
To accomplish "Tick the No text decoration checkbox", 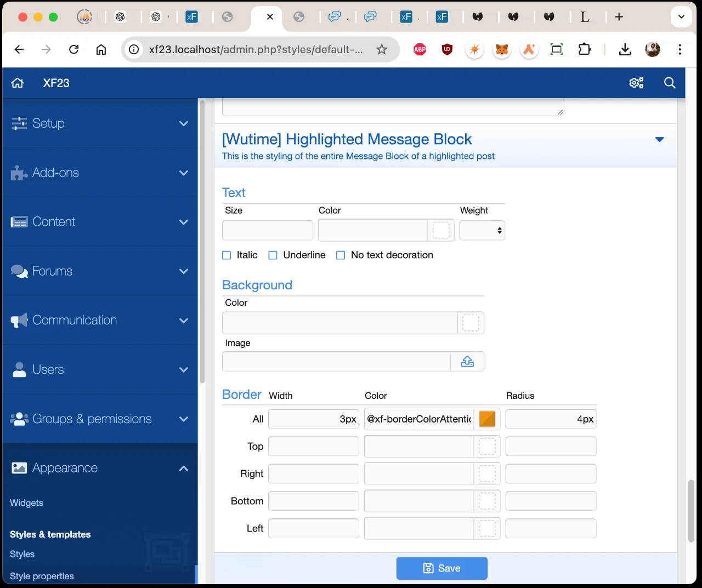I will [x=341, y=255].
